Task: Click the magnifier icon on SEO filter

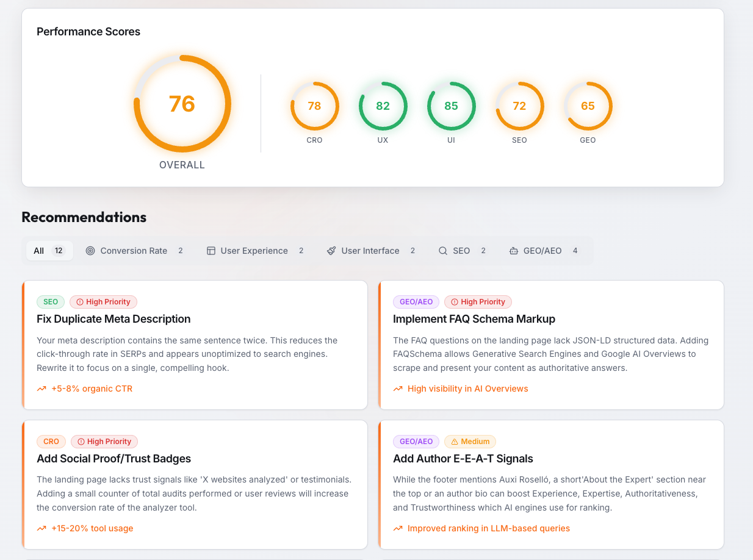Action: pyautogui.click(x=442, y=250)
